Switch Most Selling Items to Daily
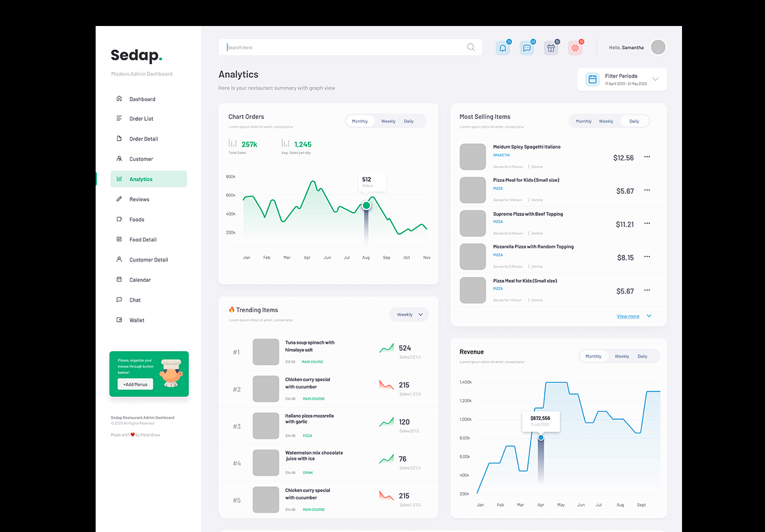Viewport: 765px width, 532px height. (x=635, y=121)
